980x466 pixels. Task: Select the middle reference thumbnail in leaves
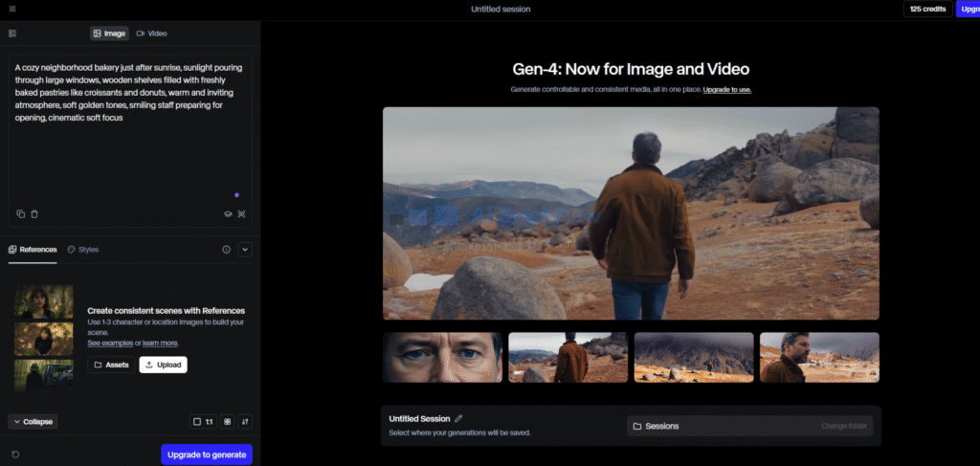(44, 339)
